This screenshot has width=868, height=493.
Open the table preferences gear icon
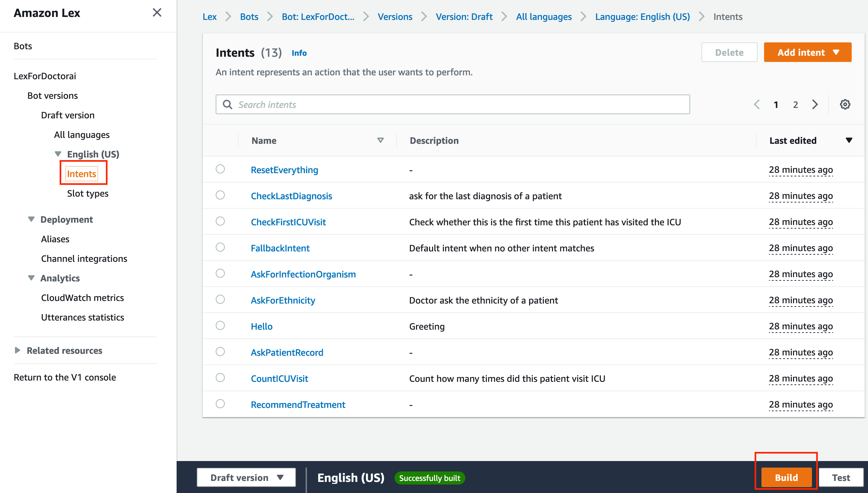(845, 104)
